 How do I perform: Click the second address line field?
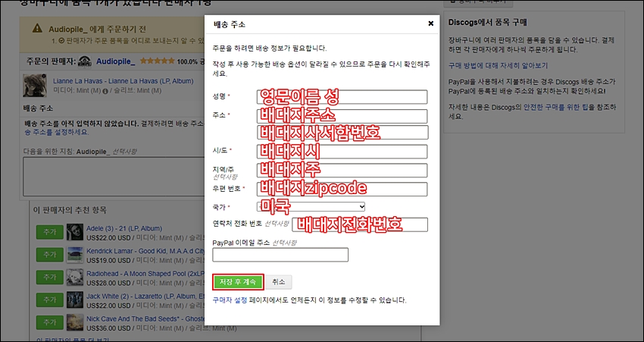(343, 133)
